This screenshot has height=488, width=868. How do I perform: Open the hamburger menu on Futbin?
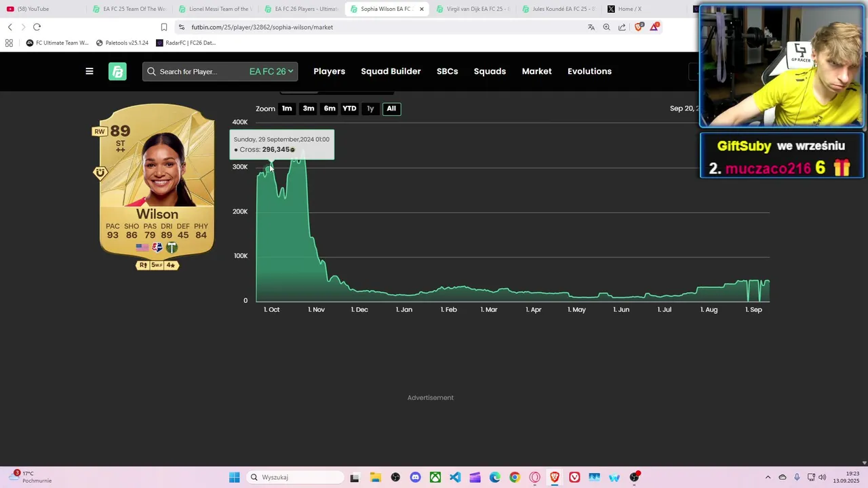tap(89, 71)
